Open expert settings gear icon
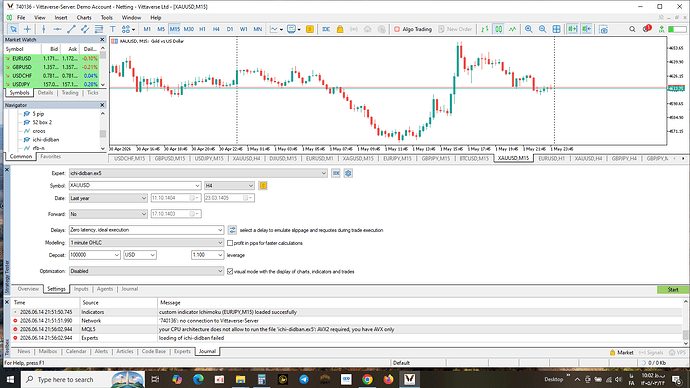The image size is (690, 388). 348,173
